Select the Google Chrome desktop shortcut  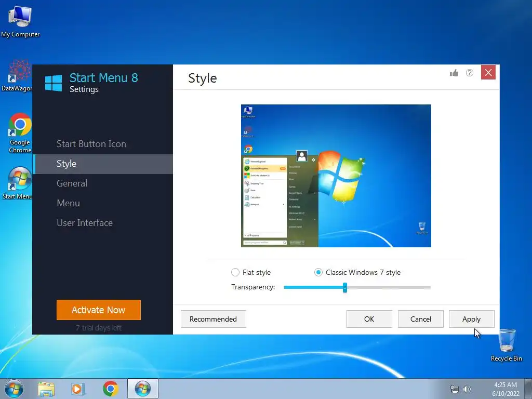20,134
